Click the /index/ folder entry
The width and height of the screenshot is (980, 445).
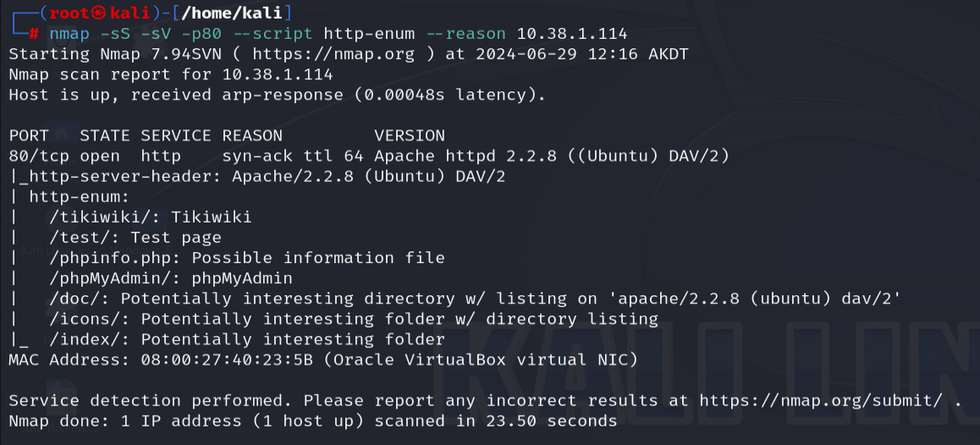(247, 339)
